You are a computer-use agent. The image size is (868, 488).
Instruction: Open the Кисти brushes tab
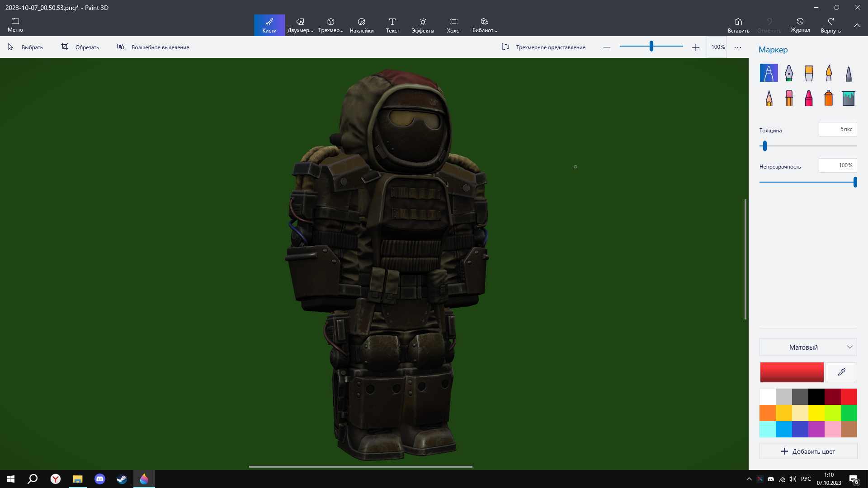coord(269,25)
